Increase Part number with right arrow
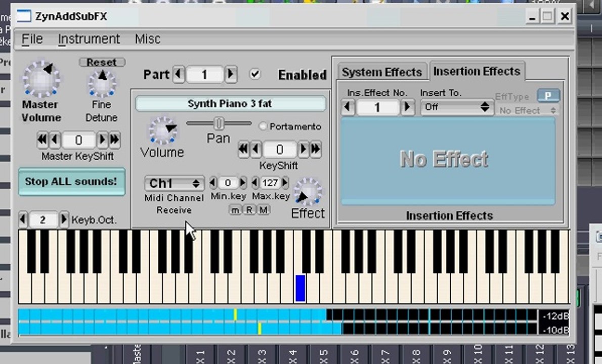 230,74
